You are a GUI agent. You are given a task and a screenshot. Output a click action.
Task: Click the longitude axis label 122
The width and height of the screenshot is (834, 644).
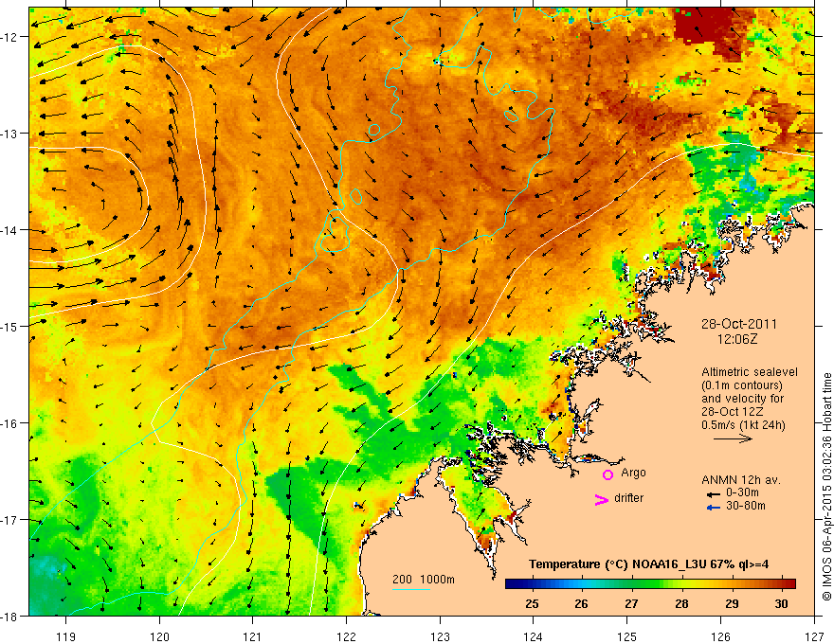pyautogui.click(x=346, y=636)
